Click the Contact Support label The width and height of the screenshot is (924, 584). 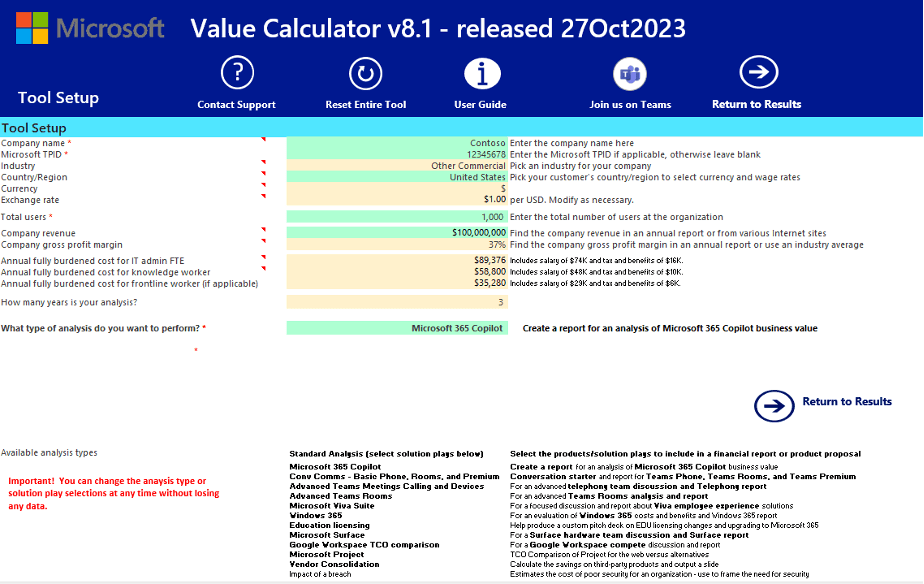[236, 104]
